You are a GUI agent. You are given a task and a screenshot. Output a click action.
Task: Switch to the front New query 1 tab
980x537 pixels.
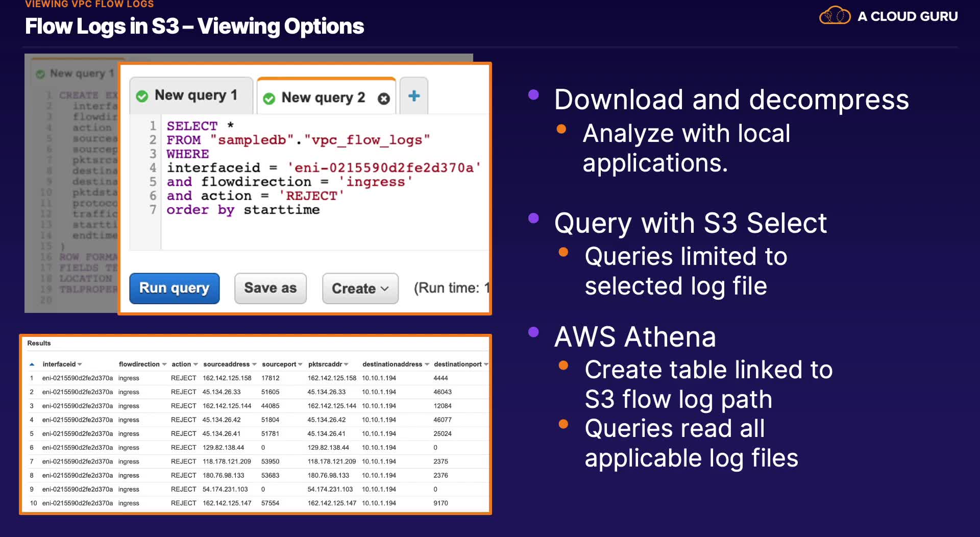[191, 95]
